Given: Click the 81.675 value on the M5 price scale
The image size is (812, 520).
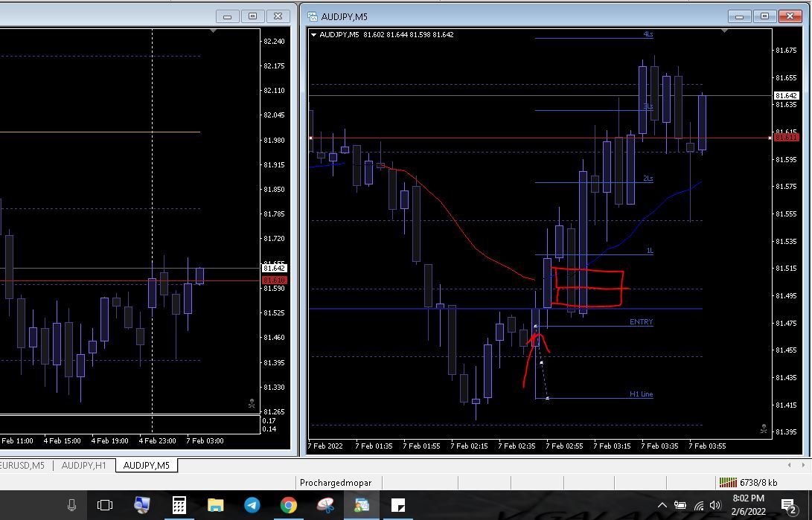Looking at the screenshot, I should point(786,50).
